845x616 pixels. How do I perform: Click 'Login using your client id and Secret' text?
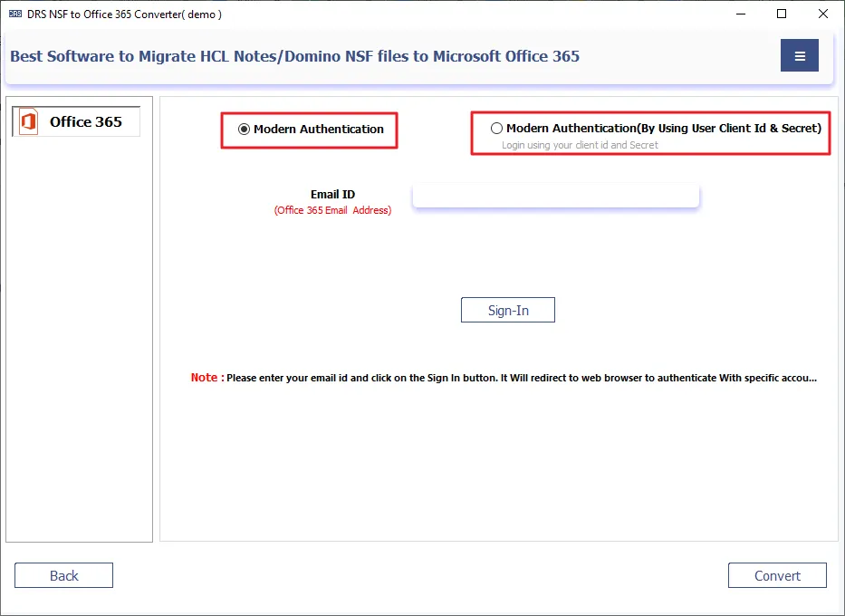tap(580, 145)
